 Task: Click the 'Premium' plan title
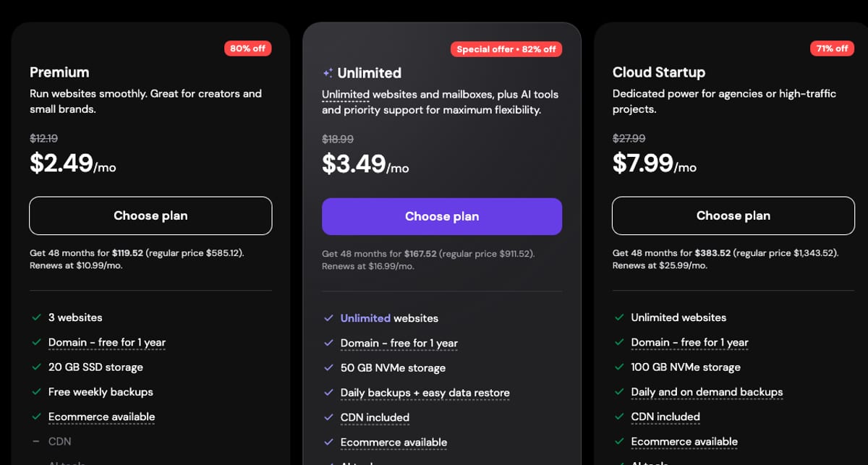point(59,72)
